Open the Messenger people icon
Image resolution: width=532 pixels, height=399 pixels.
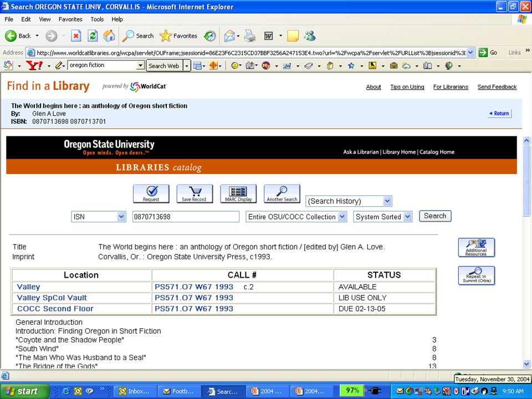310,35
